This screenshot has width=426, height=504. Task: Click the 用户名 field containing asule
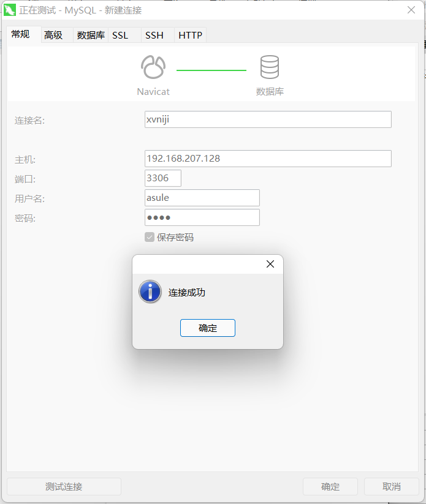pos(202,198)
